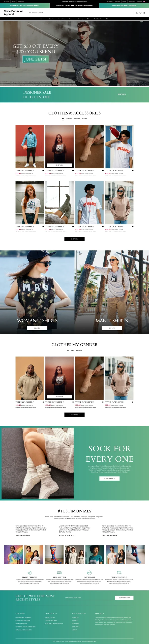Click the US flag shipping icon
The image size is (149, 644).
pos(144,2)
